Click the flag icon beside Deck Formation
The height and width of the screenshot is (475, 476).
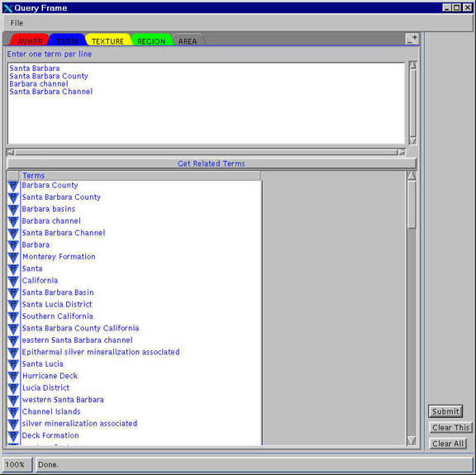pos(13,436)
